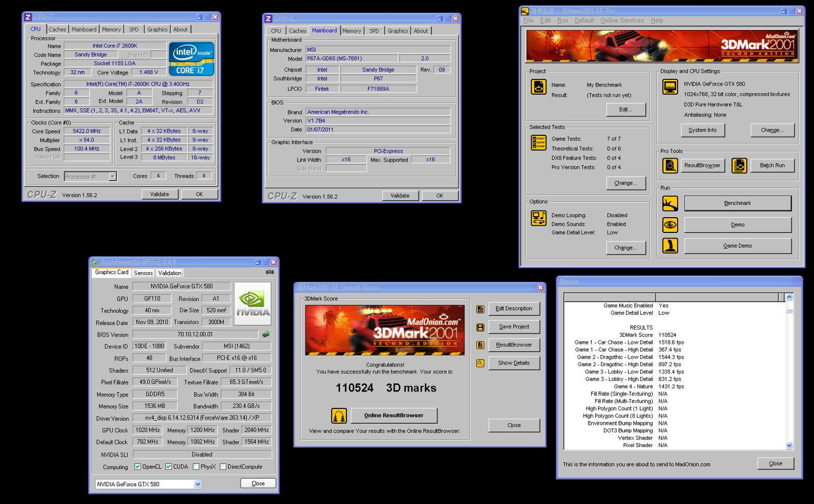This screenshot has height=504, width=814.
Task: Click the Details window scroll-down arrow
Action: coord(789,446)
